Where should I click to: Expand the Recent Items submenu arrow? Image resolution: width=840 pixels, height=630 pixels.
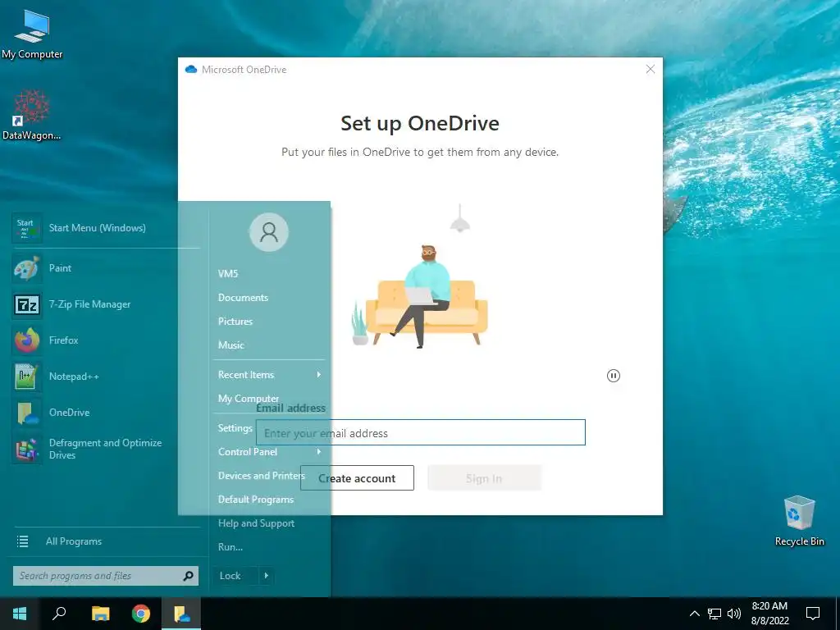tap(319, 374)
